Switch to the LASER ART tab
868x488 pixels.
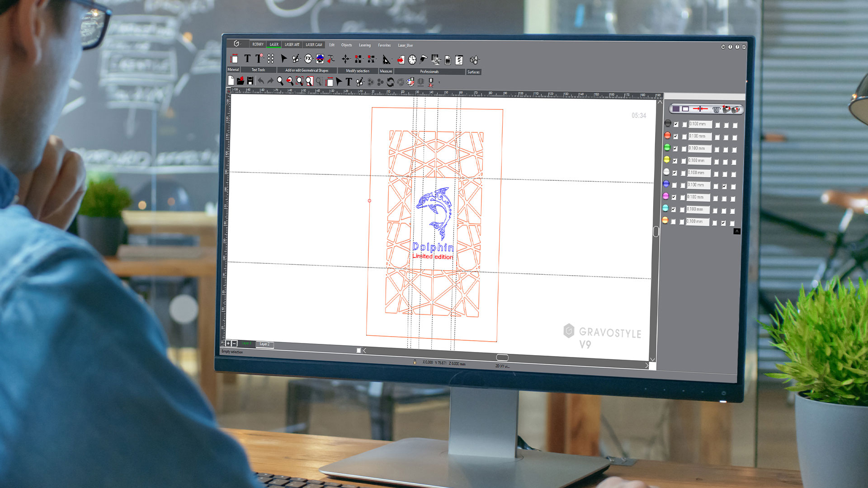tap(292, 45)
